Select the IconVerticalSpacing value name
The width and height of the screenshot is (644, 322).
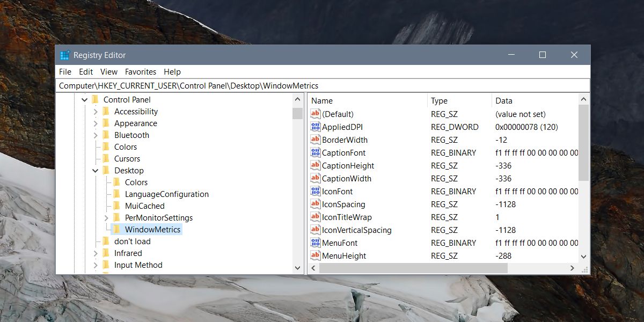(x=357, y=230)
